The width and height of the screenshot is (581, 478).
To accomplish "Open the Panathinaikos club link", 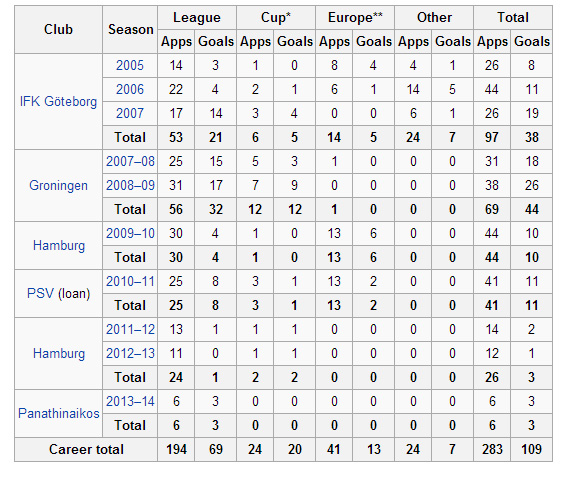I will [x=59, y=413].
